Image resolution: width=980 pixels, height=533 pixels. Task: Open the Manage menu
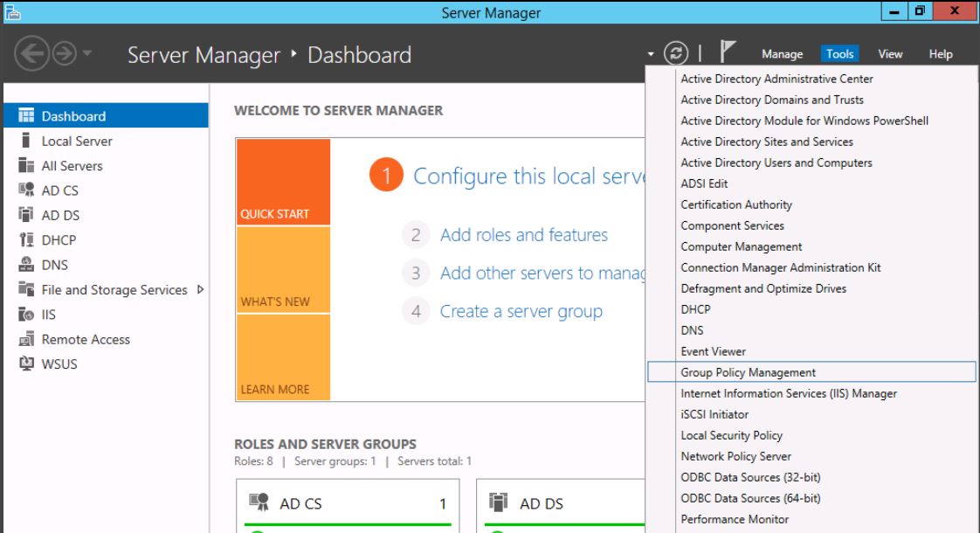point(782,54)
